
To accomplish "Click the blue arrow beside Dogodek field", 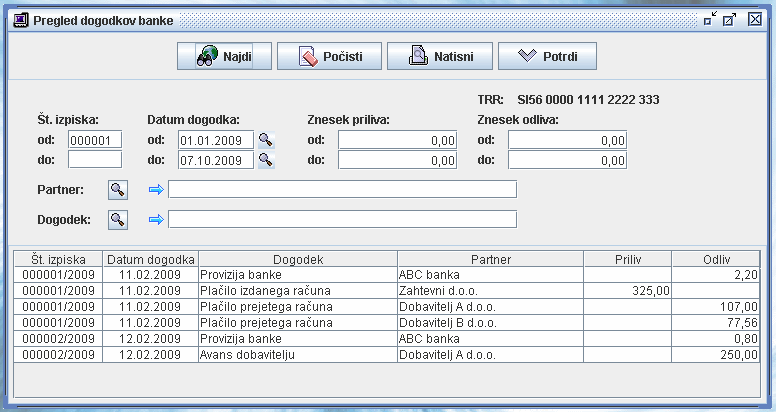I will [155, 220].
